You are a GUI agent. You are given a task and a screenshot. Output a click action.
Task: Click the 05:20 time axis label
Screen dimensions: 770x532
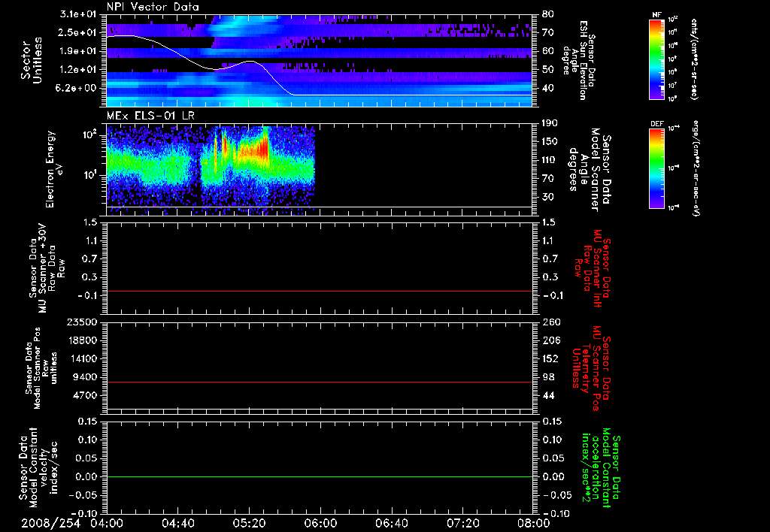(x=249, y=523)
